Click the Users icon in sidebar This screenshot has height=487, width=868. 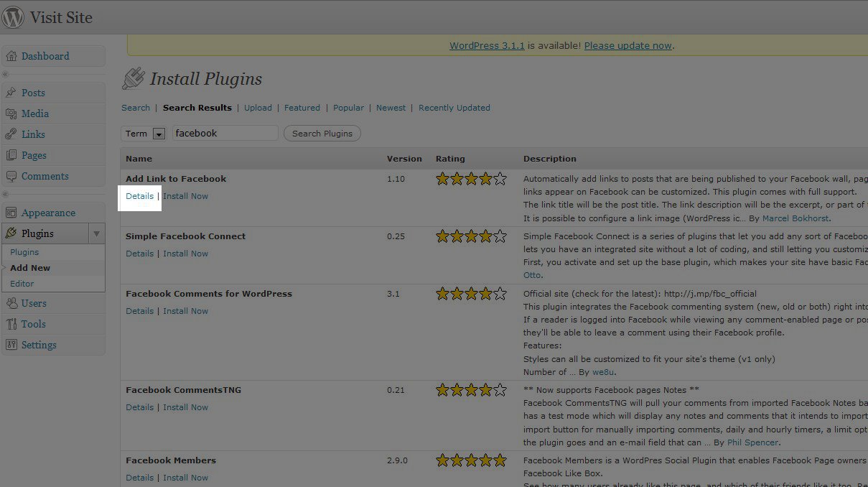point(11,303)
